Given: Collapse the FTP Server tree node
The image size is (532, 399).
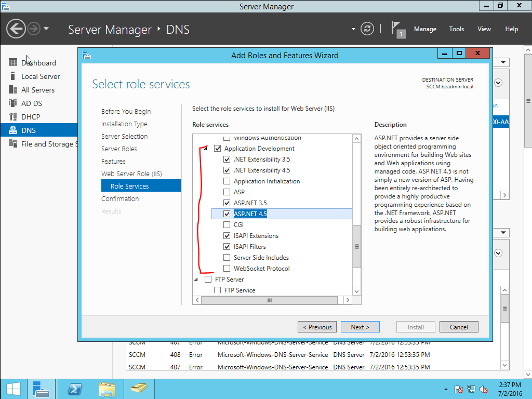Looking at the screenshot, I should coord(196,280).
